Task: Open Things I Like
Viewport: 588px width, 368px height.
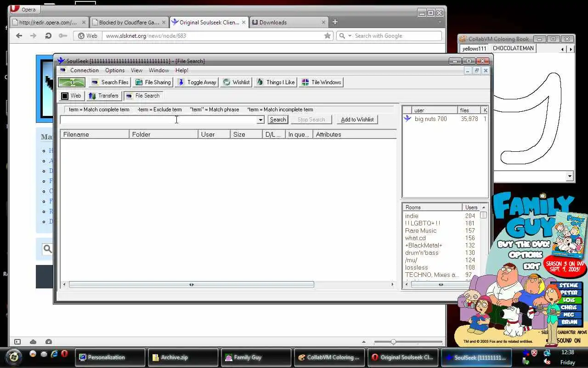Action: tap(276, 82)
